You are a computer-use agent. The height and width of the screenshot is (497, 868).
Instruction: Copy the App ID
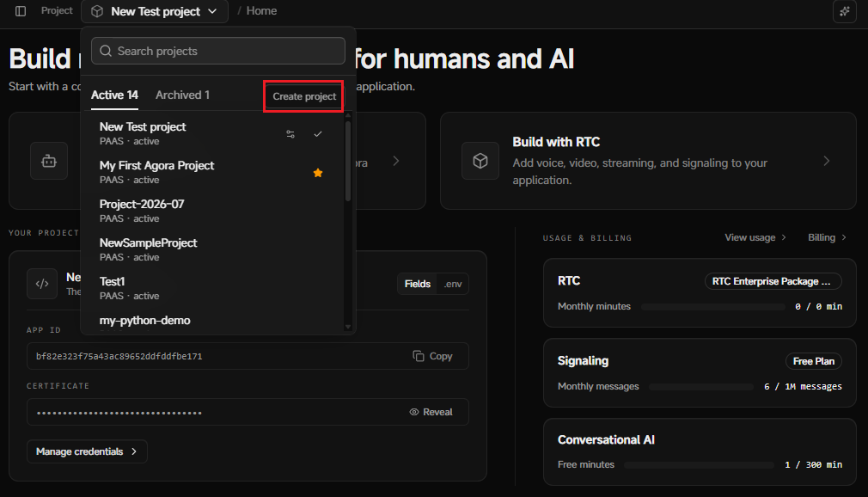(433, 356)
